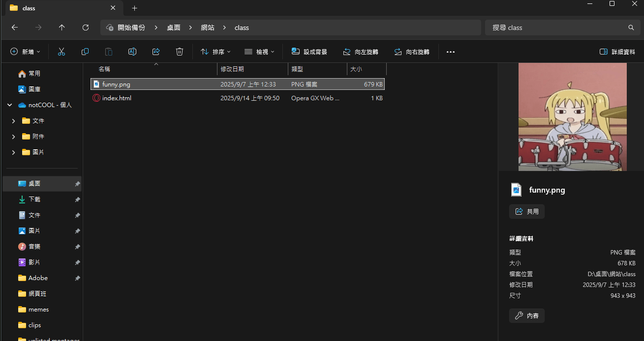644x341 pixels.
Task: Open the 檢視 View dropdown
Action: point(259,52)
